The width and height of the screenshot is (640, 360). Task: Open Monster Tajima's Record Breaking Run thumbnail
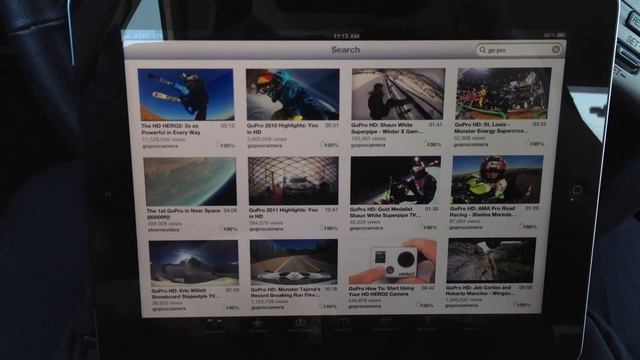click(294, 262)
